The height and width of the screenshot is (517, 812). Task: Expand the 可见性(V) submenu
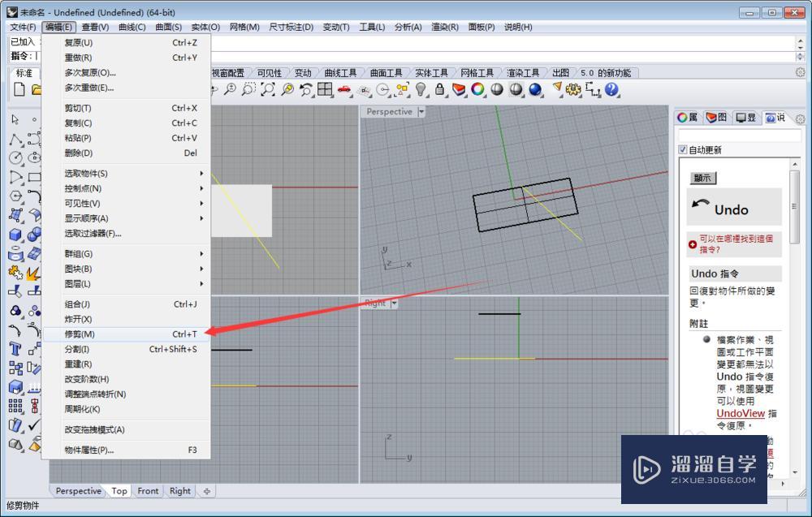(x=127, y=204)
